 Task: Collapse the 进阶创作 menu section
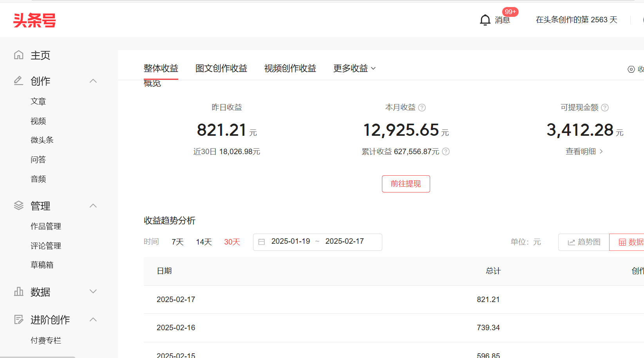93,320
